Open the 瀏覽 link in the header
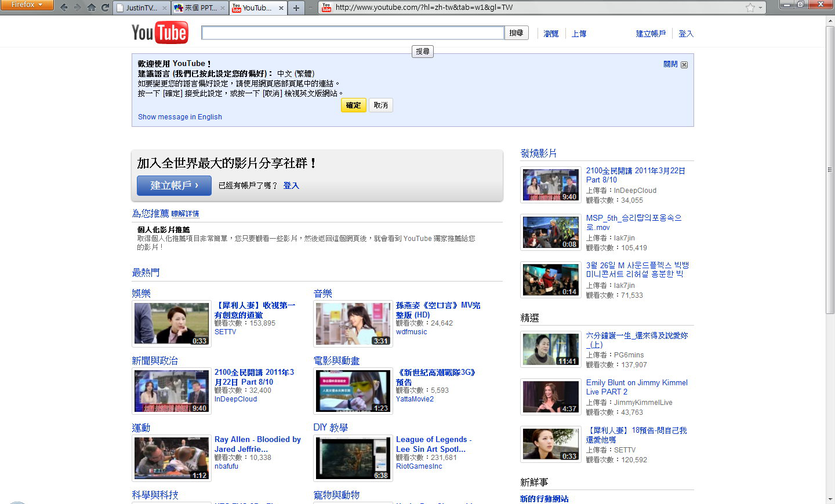Screen dimensions: 835x504 coord(551,34)
